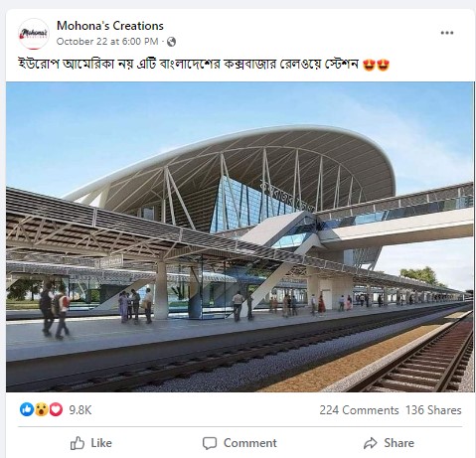Click the curved arrow share icon
The width and height of the screenshot is (476, 458).
click(371, 443)
